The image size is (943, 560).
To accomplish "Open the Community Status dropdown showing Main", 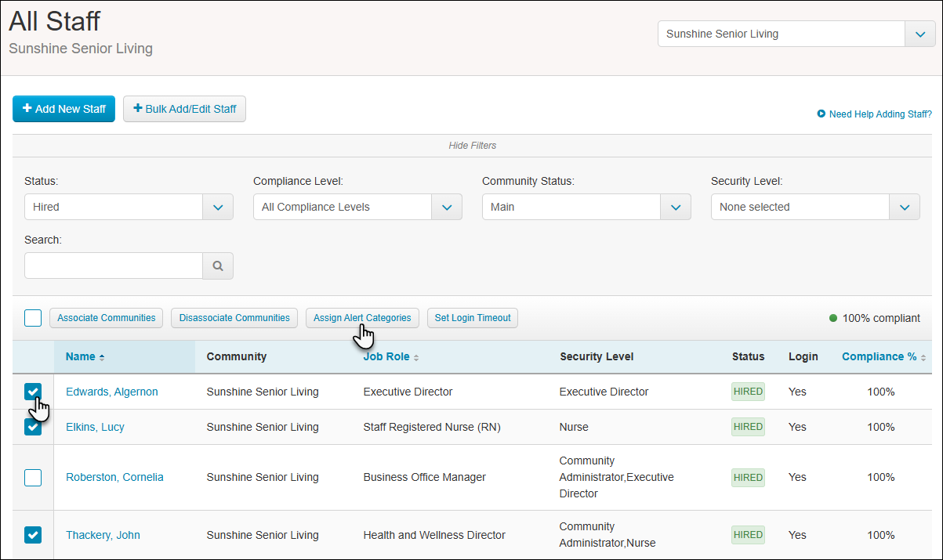I will coord(586,207).
